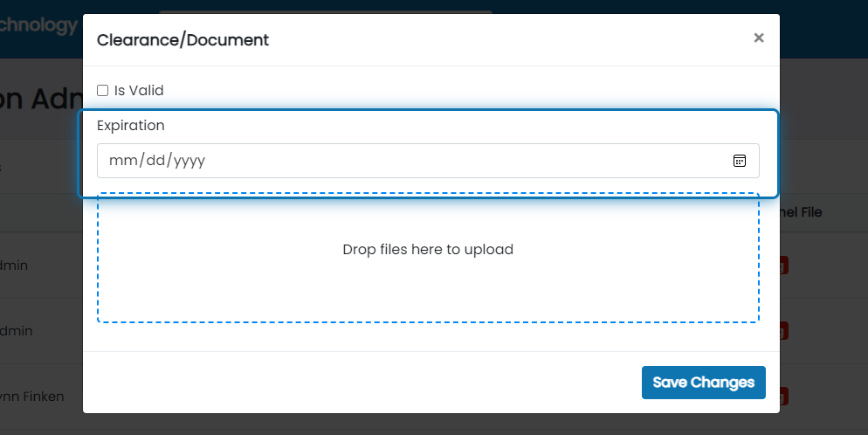Click the "Is Valid" label text
Screen dimensions: 868x435
[x=139, y=90]
